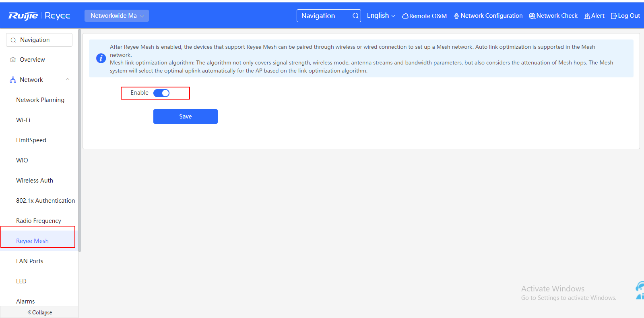Click the Save button

[x=186, y=116]
